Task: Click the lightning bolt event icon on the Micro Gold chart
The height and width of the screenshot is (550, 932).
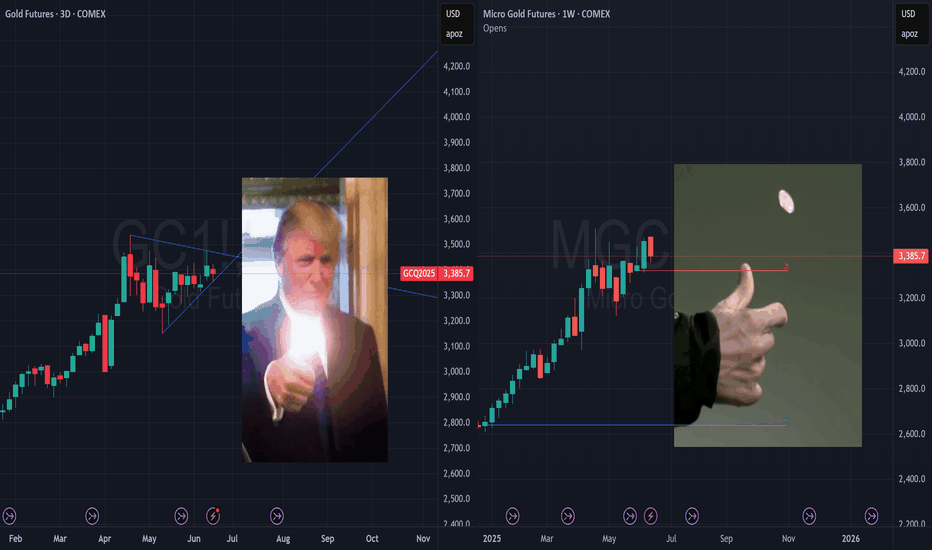Action: point(651,516)
